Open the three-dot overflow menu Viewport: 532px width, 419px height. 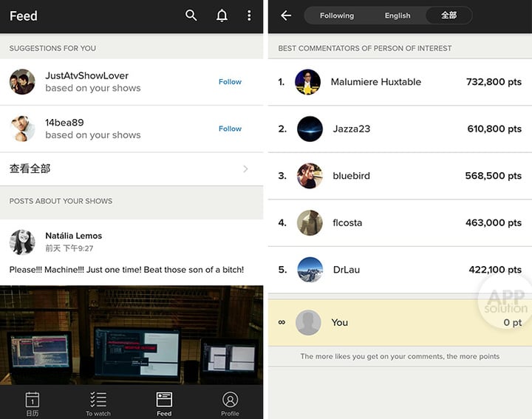point(249,16)
